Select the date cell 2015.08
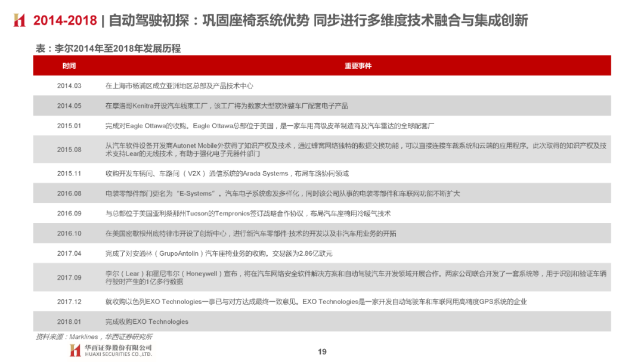Viewport: 644px width, 362px height. point(69,150)
